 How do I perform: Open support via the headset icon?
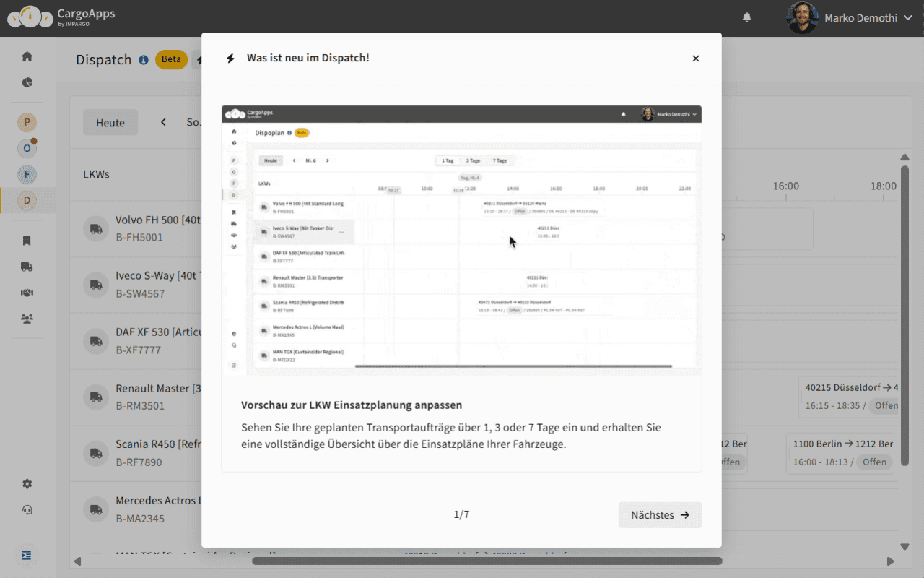(x=27, y=510)
